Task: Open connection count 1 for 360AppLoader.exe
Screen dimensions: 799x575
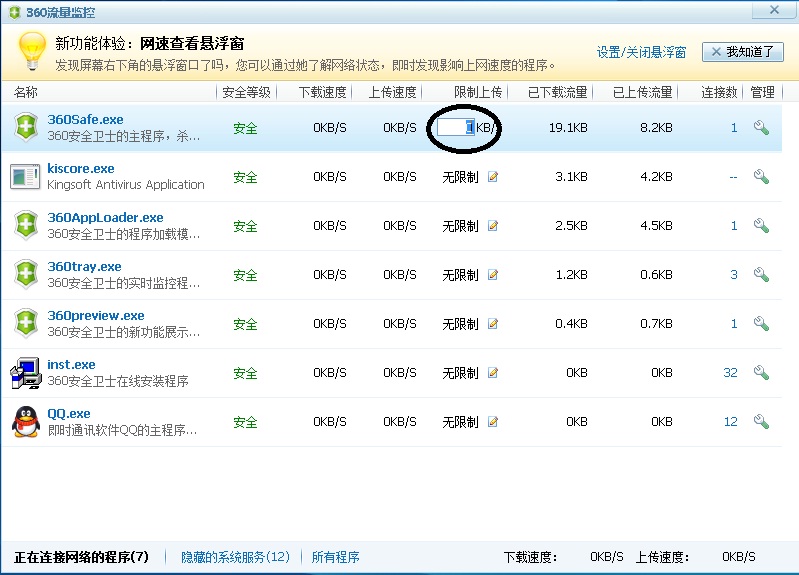Action: (734, 226)
